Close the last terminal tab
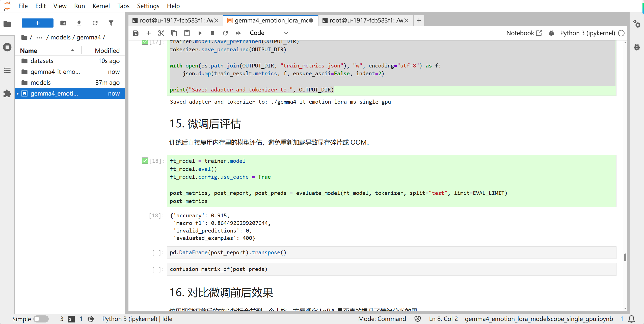The width and height of the screenshot is (644, 324). click(406, 20)
